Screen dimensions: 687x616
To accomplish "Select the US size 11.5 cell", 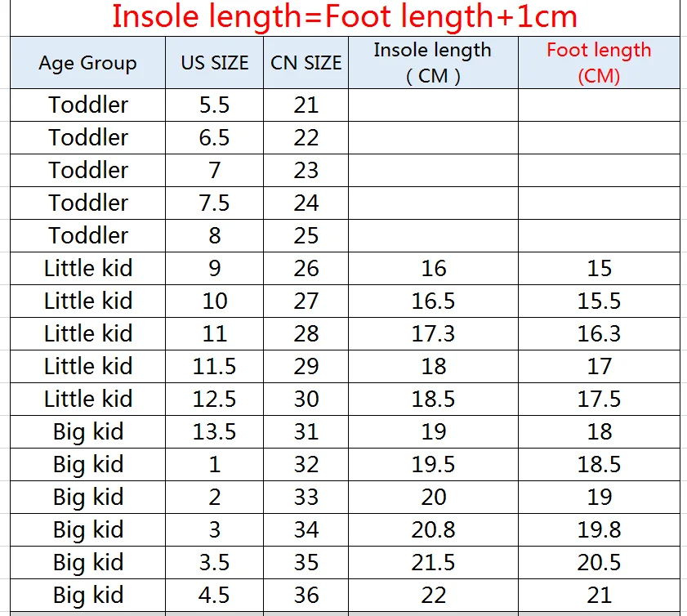I will 214,366.
